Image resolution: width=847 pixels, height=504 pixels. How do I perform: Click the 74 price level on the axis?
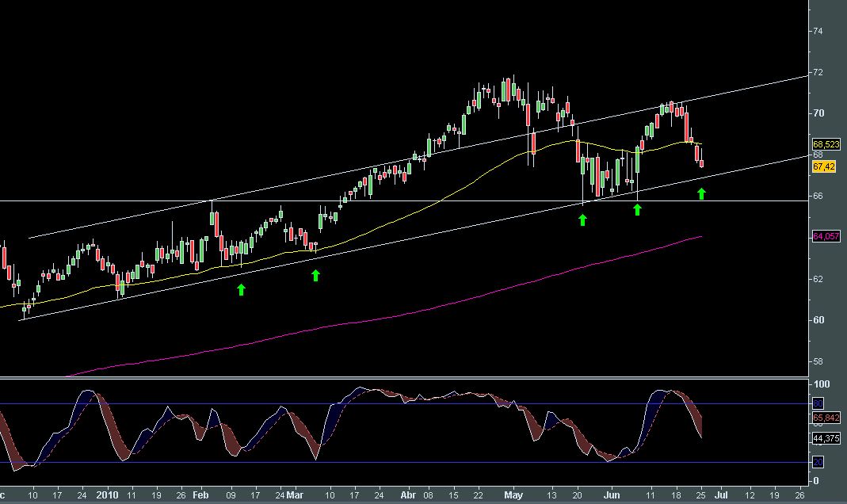818,31
